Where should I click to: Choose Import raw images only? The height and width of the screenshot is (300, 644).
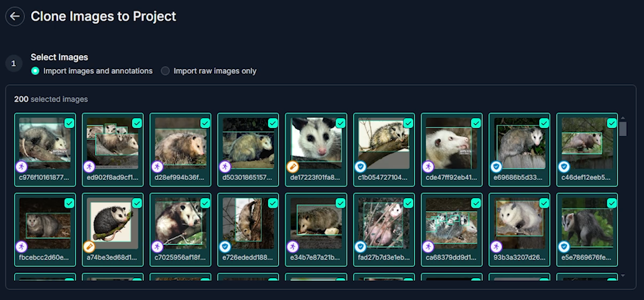tap(209, 71)
